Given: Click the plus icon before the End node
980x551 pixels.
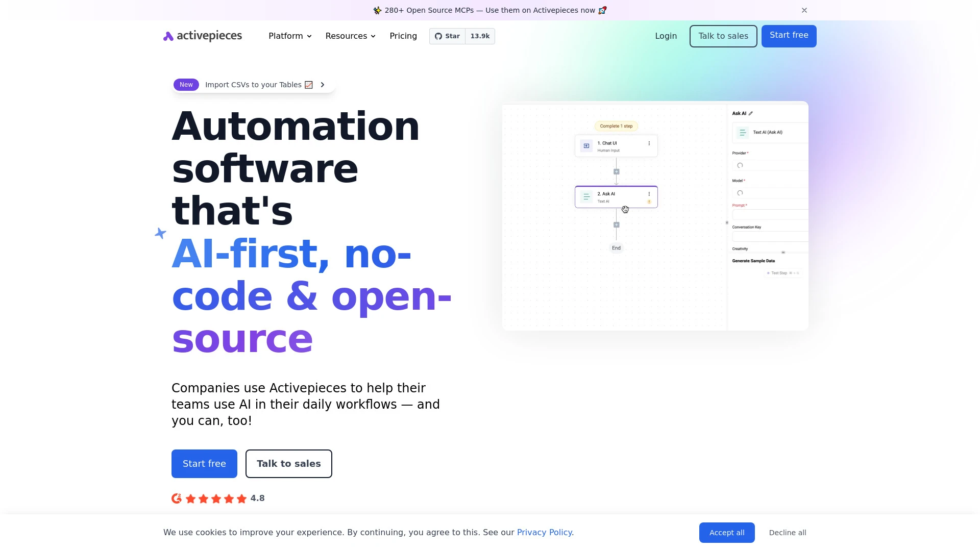Looking at the screenshot, I should (x=617, y=225).
